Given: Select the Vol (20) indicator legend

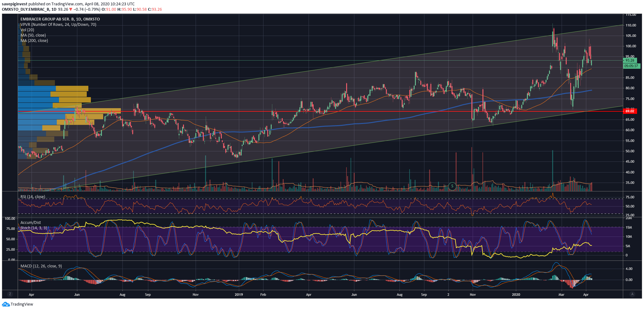Looking at the screenshot, I should (27, 30).
